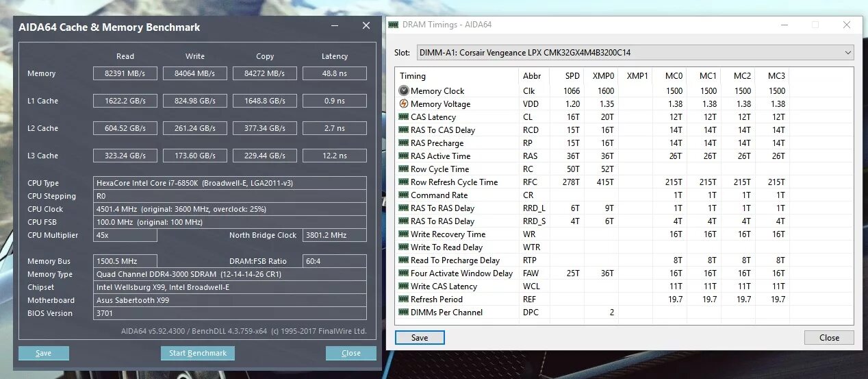
Task: Click the Read To Precharge Delay icon
Action: coord(404,260)
